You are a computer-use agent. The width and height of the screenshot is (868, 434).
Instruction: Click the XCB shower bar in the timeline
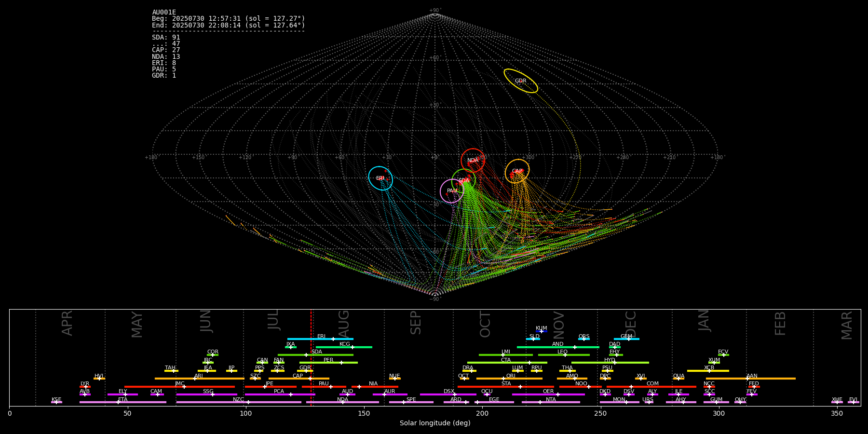708,371
